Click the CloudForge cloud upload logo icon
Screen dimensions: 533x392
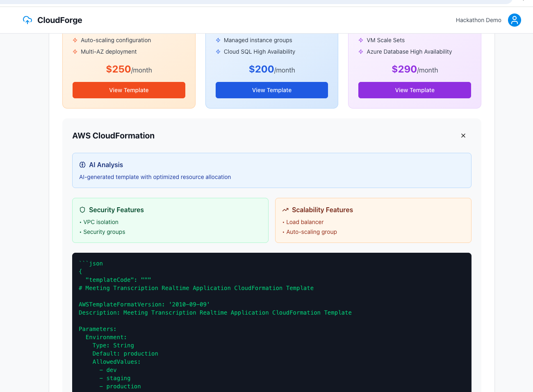click(27, 20)
